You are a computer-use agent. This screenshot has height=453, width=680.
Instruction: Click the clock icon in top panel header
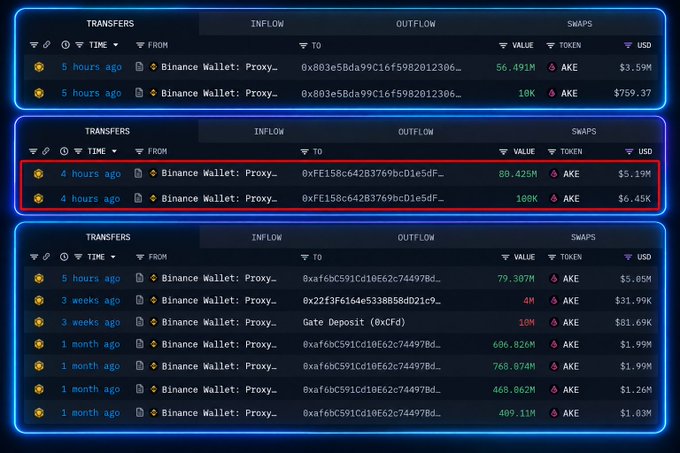pos(65,45)
